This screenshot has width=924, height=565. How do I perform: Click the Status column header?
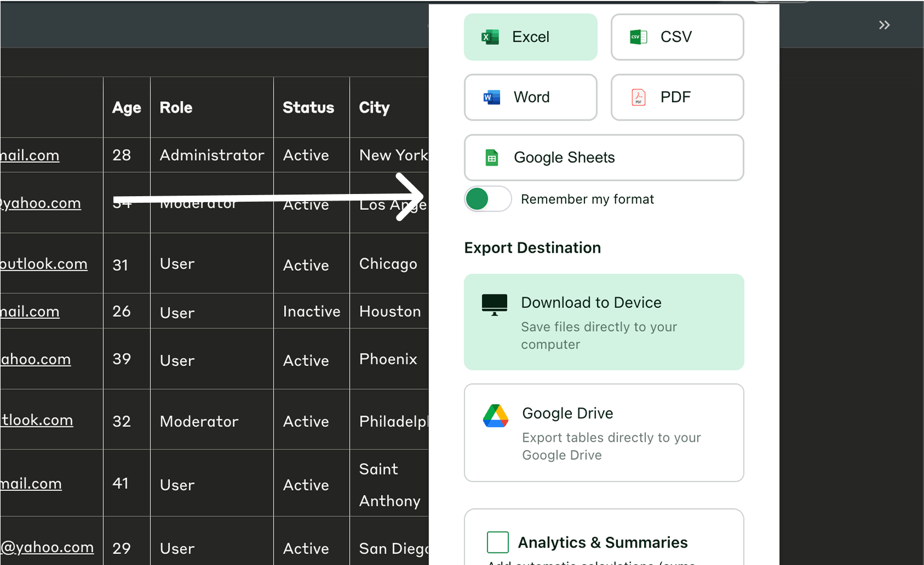[311, 107]
